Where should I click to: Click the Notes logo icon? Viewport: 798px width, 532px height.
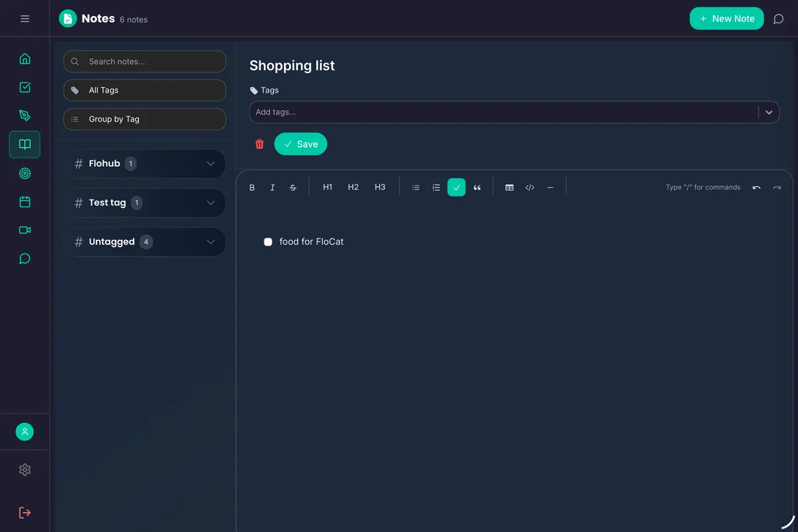pyautogui.click(x=68, y=19)
